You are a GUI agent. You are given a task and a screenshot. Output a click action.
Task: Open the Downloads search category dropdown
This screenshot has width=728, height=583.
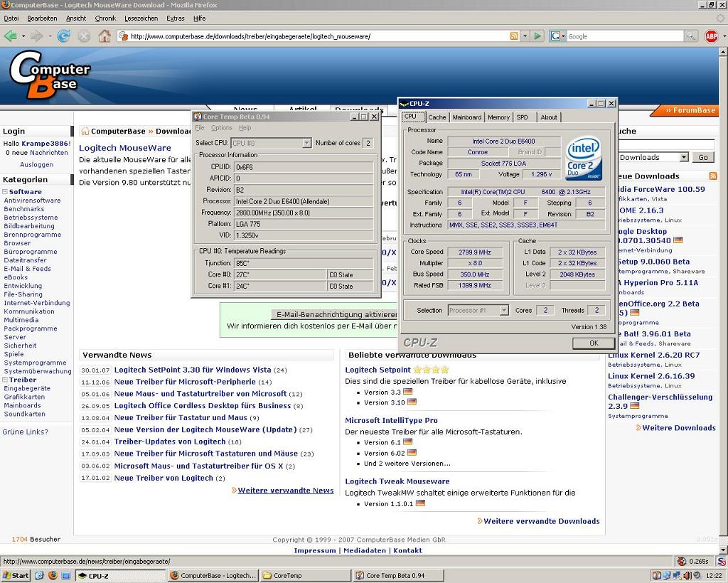[x=683, y=157]
